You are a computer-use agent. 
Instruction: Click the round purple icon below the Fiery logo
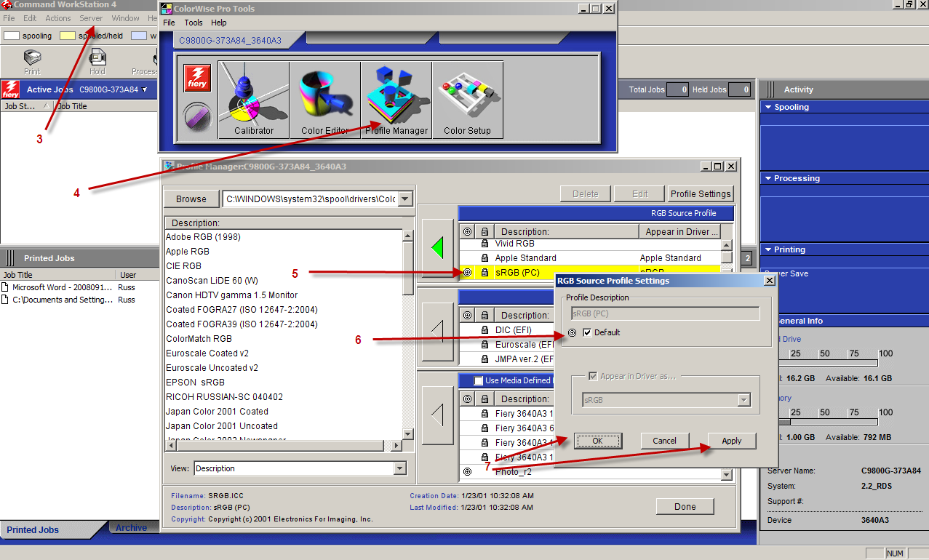click(x=196, y=117)
